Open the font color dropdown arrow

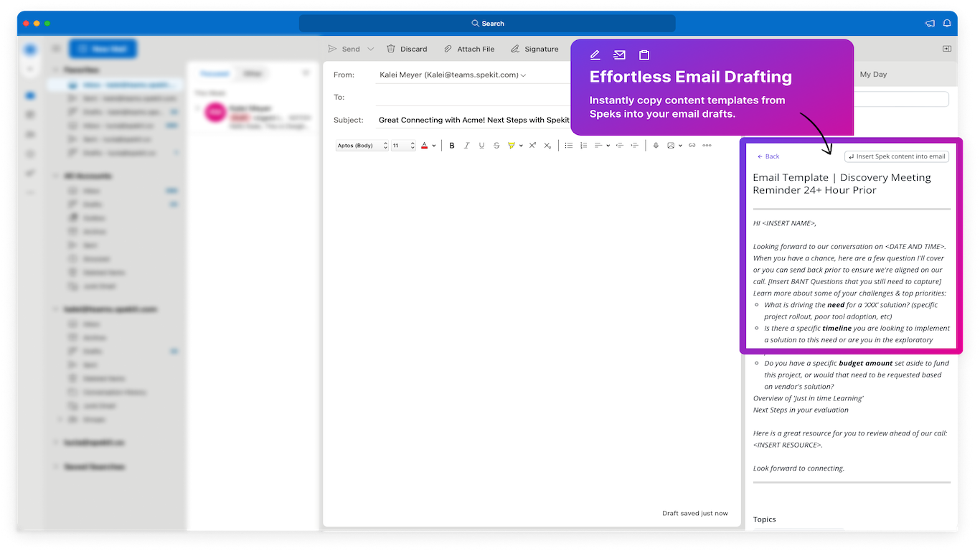point(434,146)
